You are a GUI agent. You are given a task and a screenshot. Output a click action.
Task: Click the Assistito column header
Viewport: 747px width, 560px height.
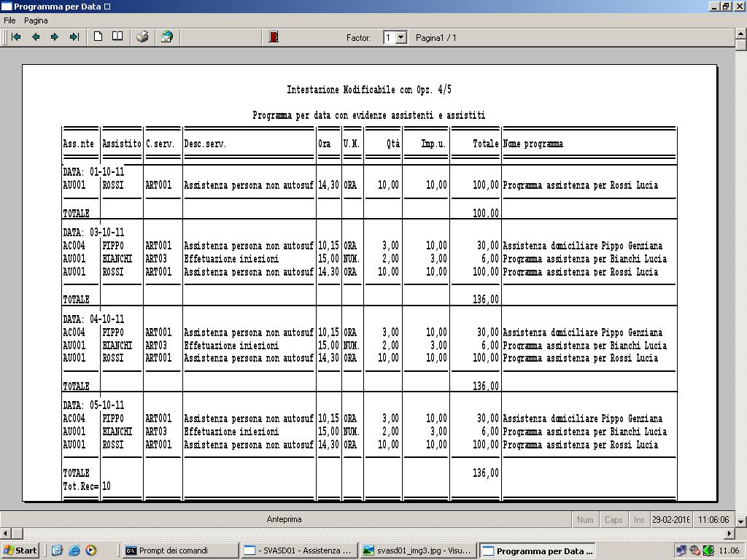(122, 144)
